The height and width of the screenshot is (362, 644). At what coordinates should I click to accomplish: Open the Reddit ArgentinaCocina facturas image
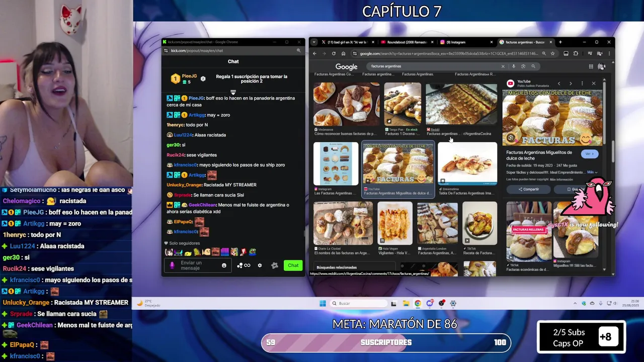point(461,105)
